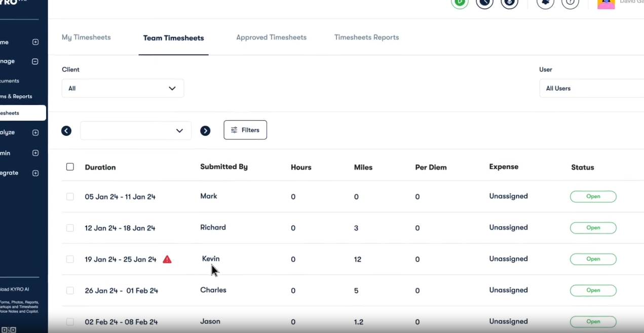Toggle the select-all checkbox in table header
This screenshot has height=333, width=644.
pyautogui.click(x=70, y=167)
